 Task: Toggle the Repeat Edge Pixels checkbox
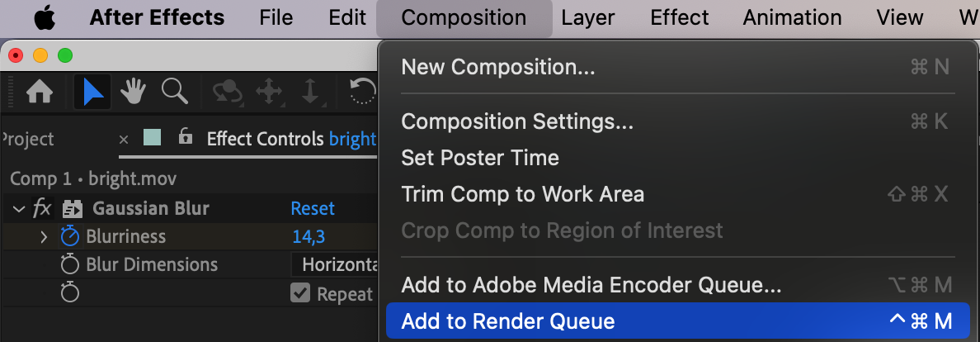click(300, 292)
